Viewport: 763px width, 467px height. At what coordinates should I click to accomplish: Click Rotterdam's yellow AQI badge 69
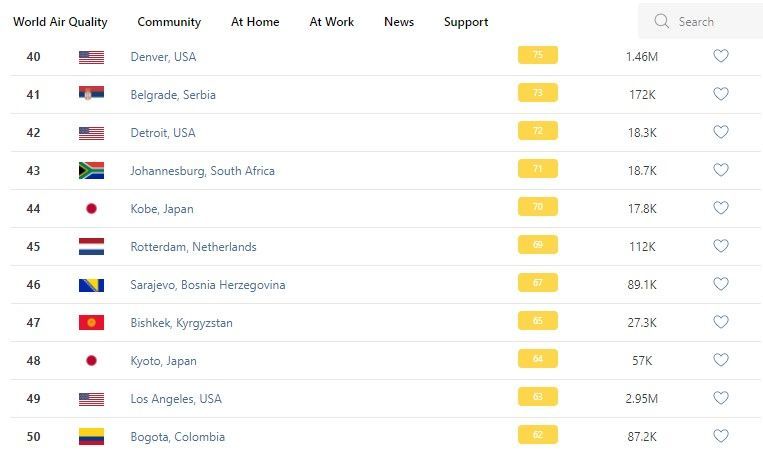point(537,245)
